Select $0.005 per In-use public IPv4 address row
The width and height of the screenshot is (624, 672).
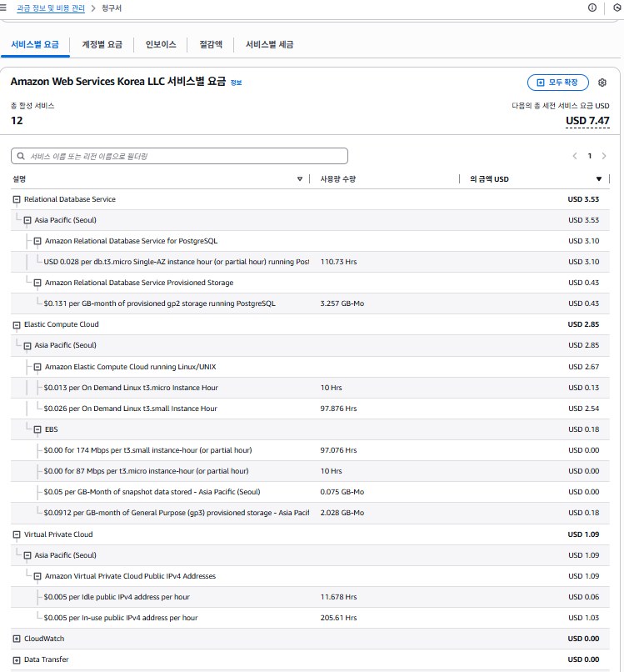coord(310,618)
